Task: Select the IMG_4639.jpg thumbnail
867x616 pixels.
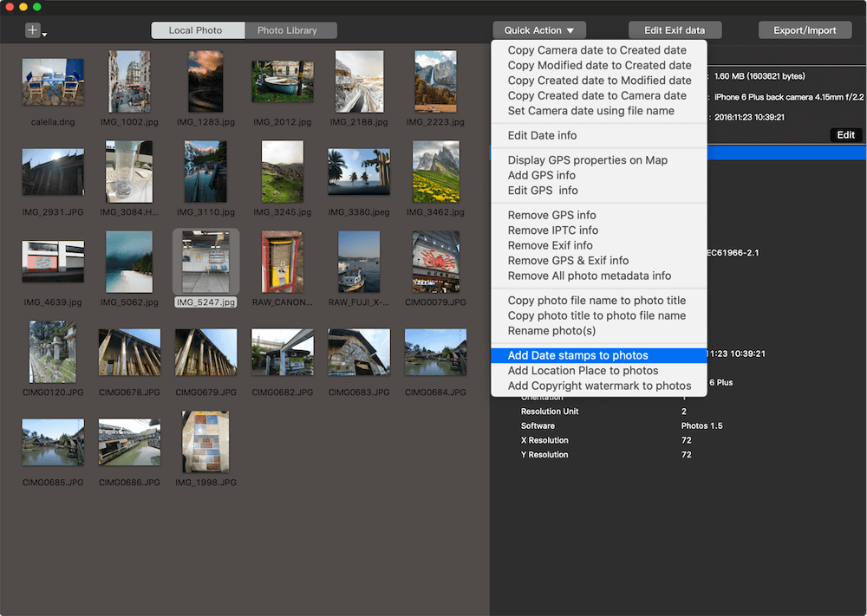Action: point(53,262)
